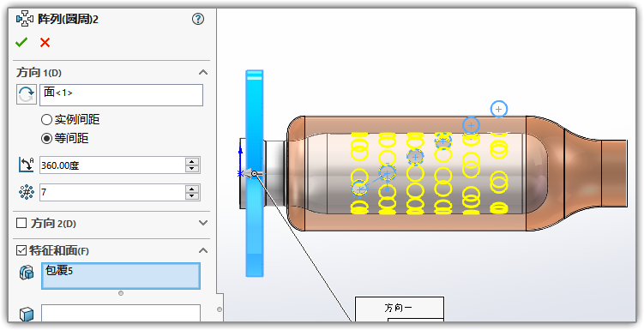
Task: Open help for circular pattern
Action: pos(198,19)
